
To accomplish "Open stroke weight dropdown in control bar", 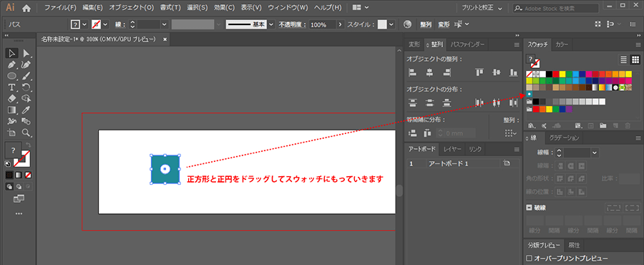I will click(x=165, y=24).
